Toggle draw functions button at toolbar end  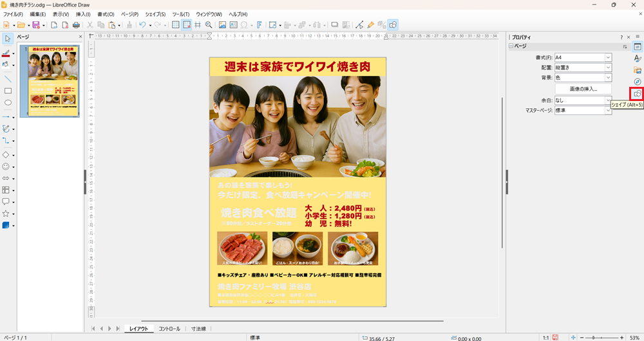click(x=393, y=25)
